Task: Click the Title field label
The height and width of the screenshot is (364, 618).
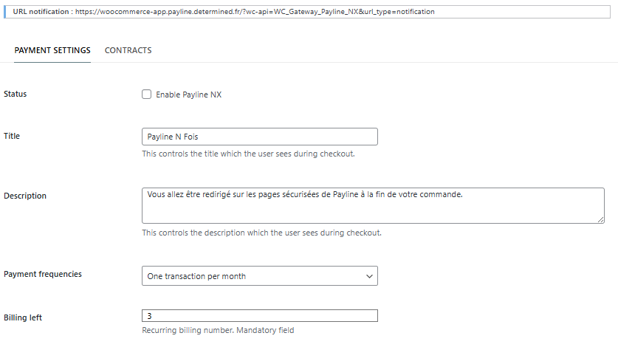Action: click(x=12, y=136)
